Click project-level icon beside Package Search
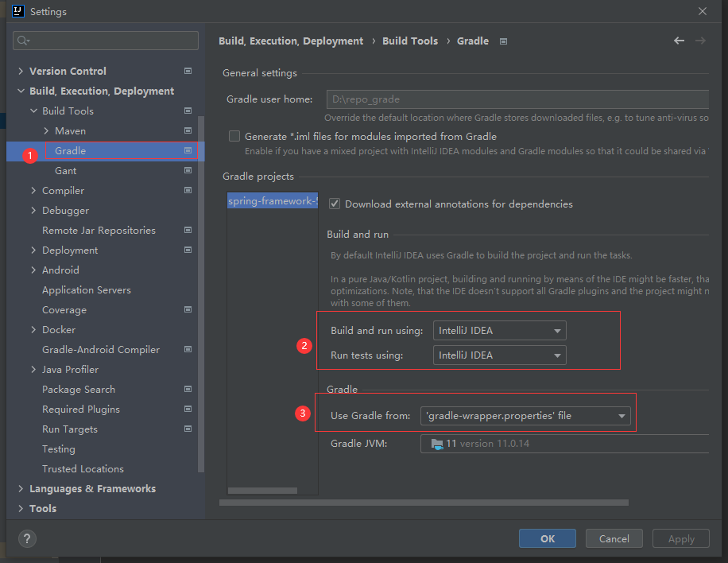This screenshot has width=728, height=563. [188, 390]
